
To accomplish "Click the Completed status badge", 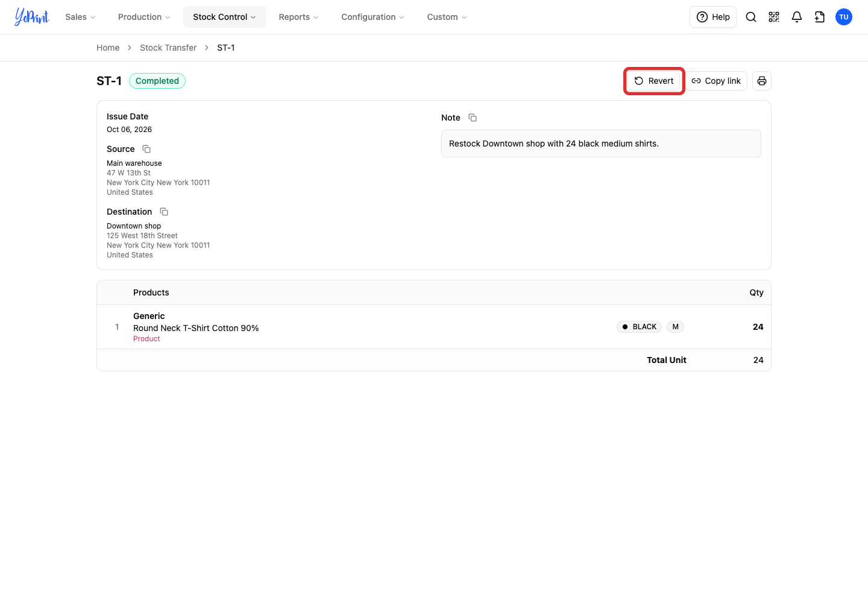I will coord(157,81).
